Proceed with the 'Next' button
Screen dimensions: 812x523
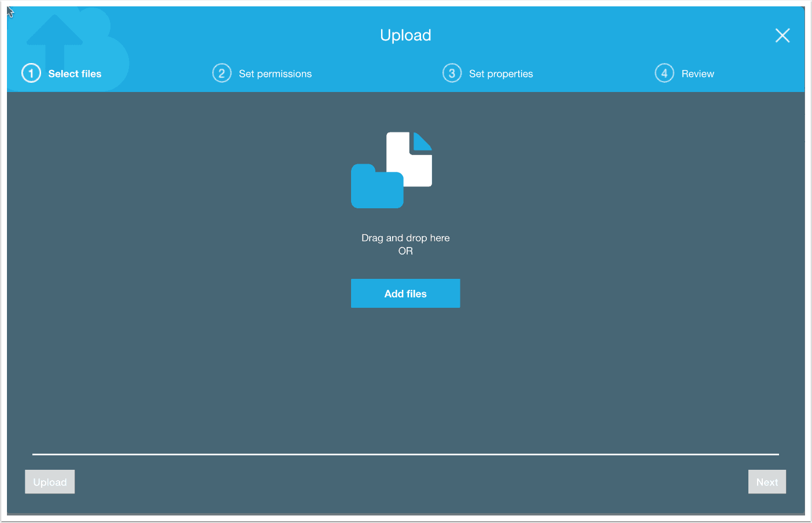(x=767, y=482)
